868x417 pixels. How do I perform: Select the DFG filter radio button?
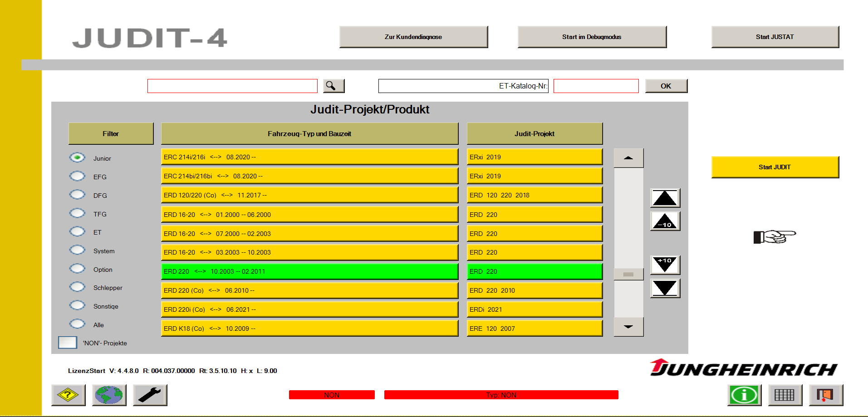tap(77, 195)
